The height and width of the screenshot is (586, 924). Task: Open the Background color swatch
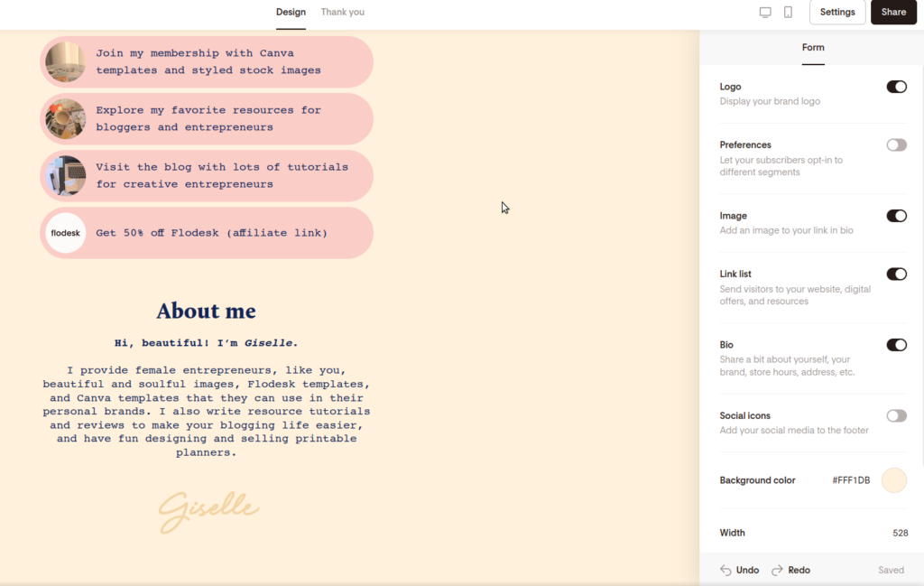click(x=894, y=480)
